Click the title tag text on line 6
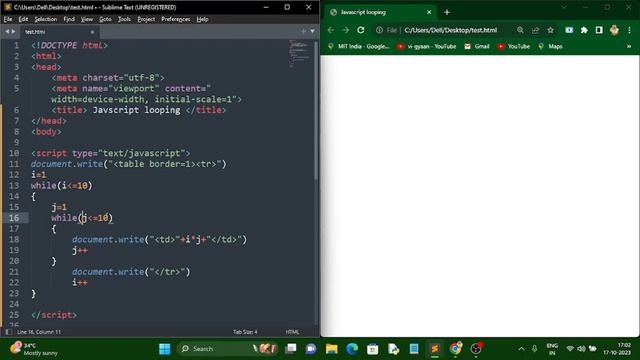Screen dimensions: 640x360 138,110
